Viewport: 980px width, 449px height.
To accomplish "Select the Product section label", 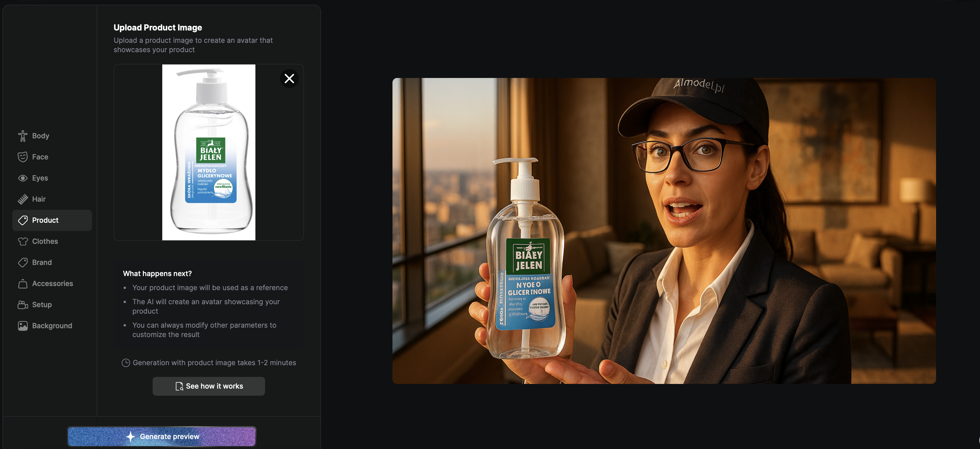I will coord(45,220).
